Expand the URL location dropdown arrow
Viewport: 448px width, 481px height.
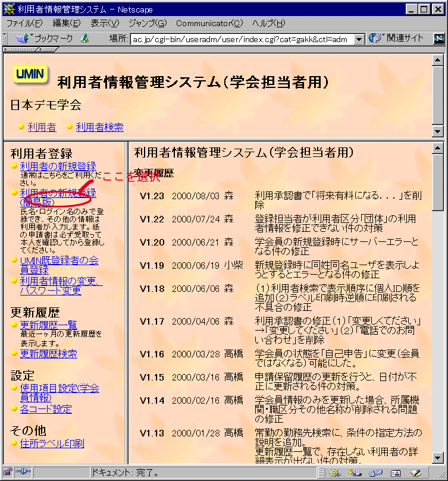359,39
